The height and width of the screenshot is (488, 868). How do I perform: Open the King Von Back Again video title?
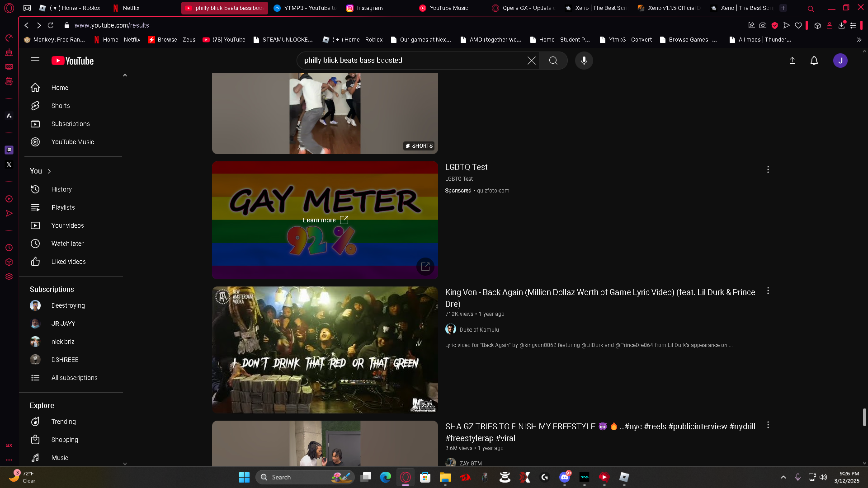click(600, 298)
